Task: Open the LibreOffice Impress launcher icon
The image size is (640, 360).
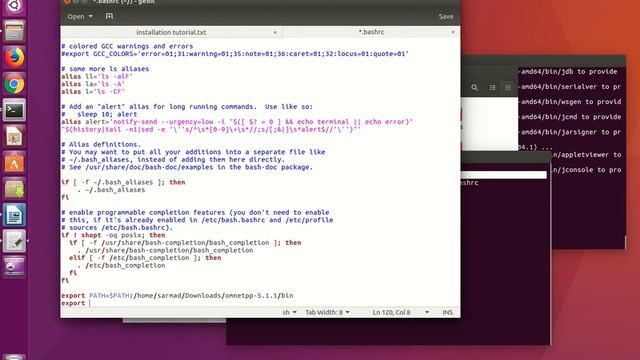Action: (x=14, y=136)
